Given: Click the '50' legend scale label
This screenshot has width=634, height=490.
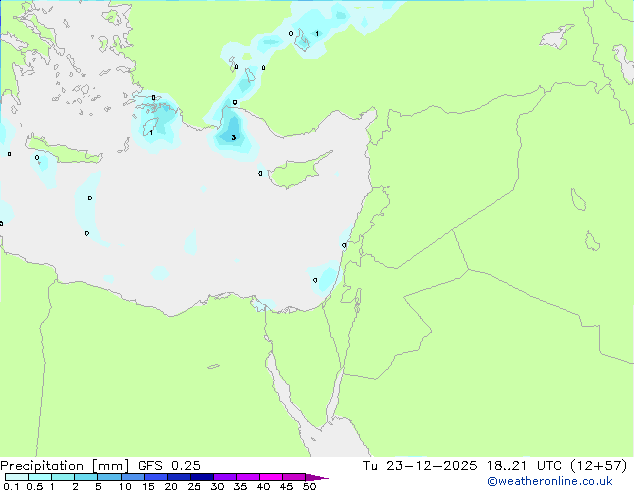Looking at the screenshot, I should (309, 486).
